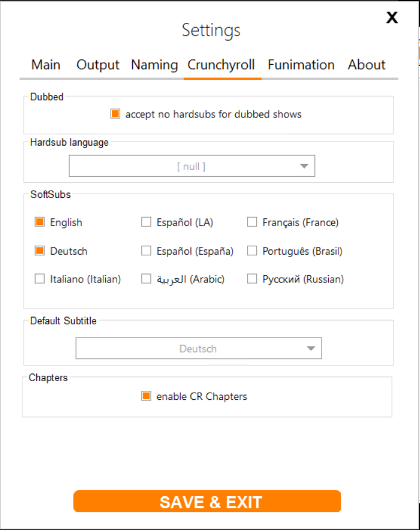The width and height of the screenshot is (420, 530).
Task: Check the Русский (Russian) subtitle option
Action: [x=252, y=279]
